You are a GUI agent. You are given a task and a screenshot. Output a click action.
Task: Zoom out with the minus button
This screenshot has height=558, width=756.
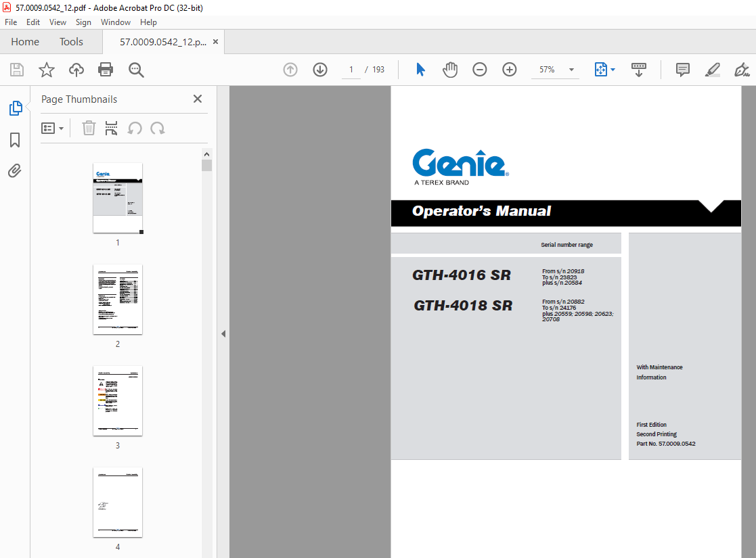tap(480, 70)
